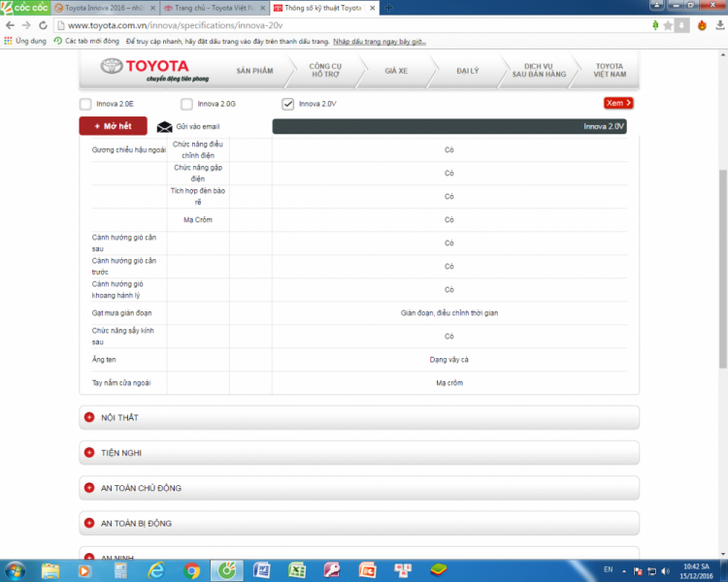The height and width of the screenshot is (582, 728).
Task: Show hidden system tray icons
Action: 624,571
